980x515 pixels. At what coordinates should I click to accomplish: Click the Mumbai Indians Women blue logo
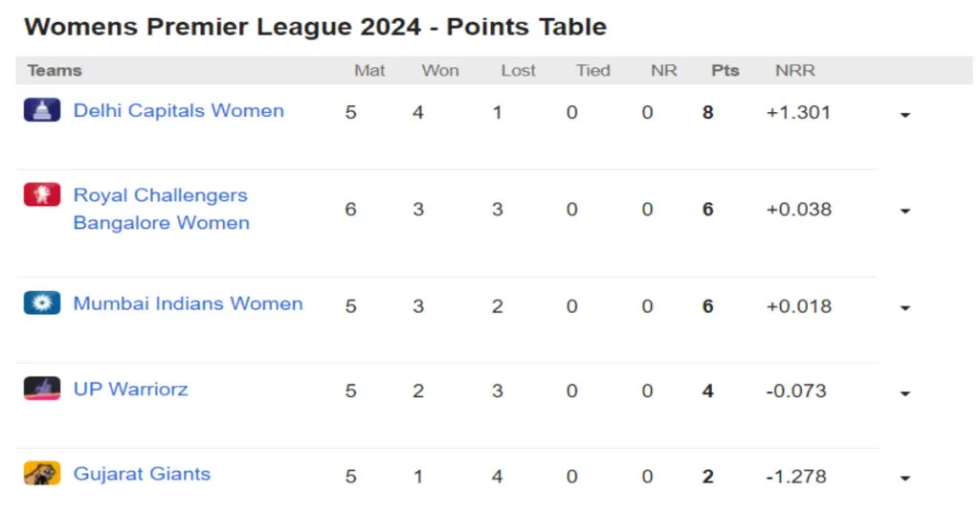[42, 302]
